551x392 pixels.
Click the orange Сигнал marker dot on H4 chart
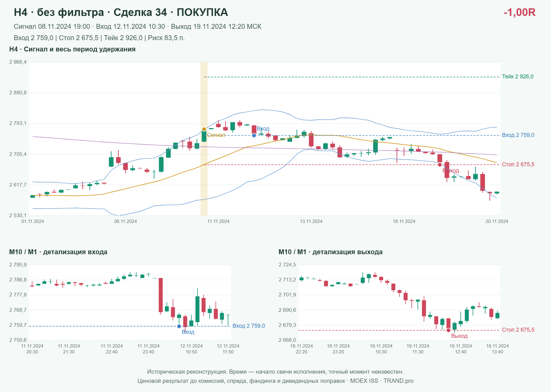[204, 129]
